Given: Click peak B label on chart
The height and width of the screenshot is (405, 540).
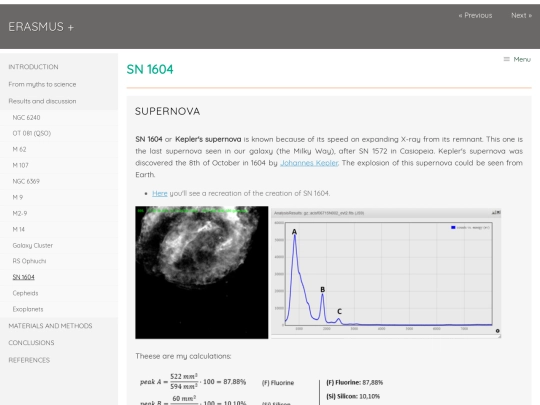Looking at the screenshot, I should click(x=323, y=290).
